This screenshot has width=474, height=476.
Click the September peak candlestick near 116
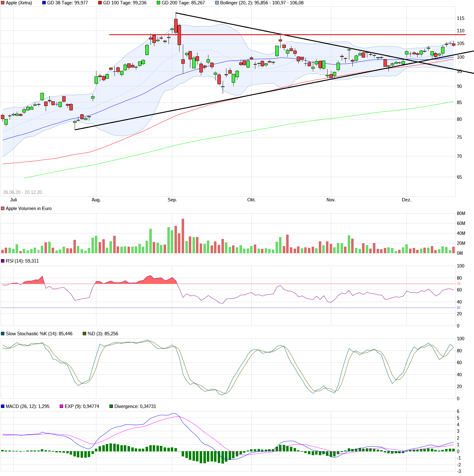click(176, 26)
